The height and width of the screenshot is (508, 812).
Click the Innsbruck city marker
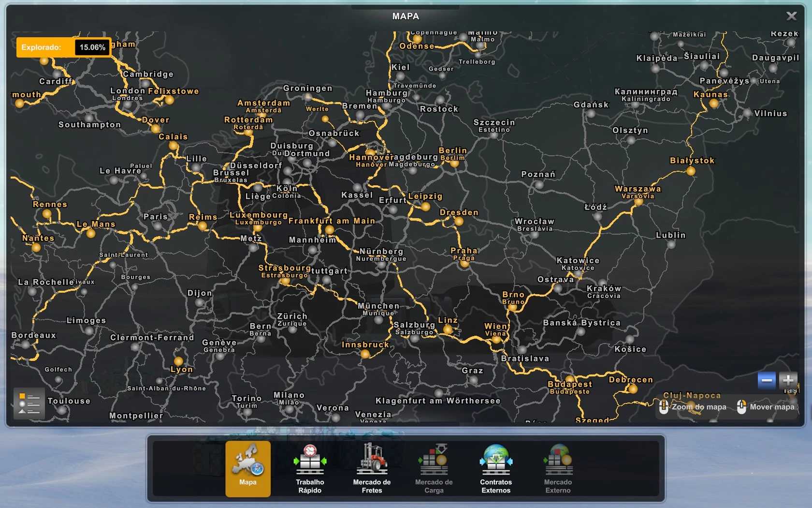point(365,354)
